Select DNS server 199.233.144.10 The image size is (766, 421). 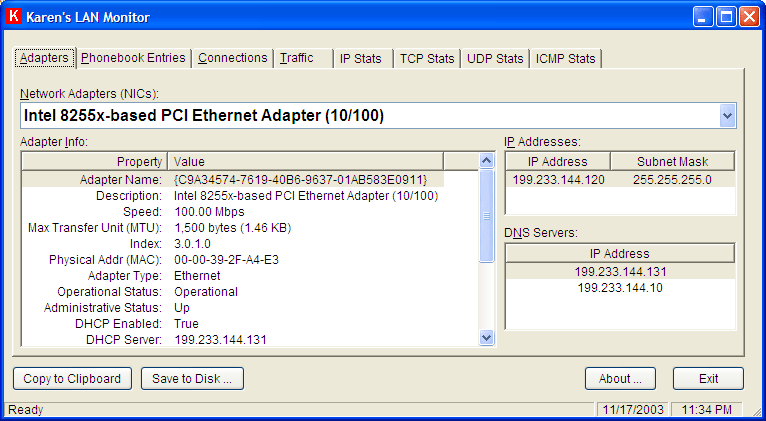(x=620, y=288)
